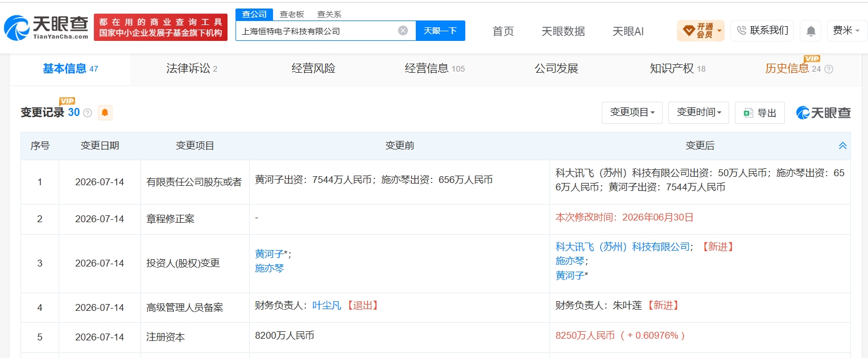
Task: Open 黄河子 link in row 3 变更前
Action: [x=270, y=254]
